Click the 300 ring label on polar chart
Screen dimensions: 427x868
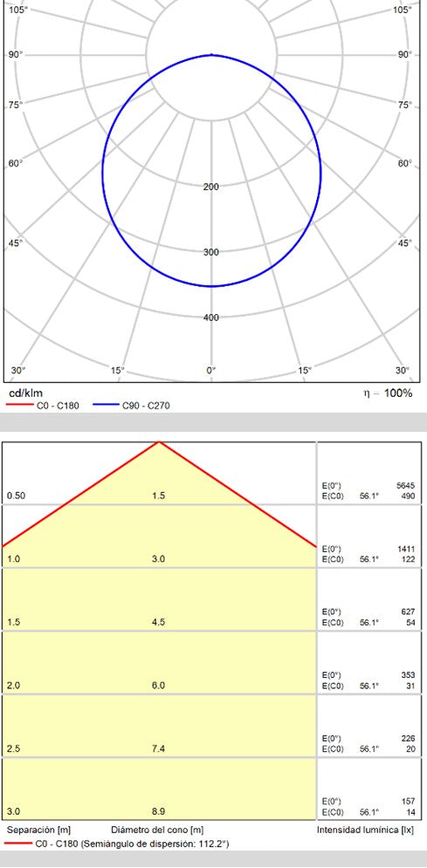click(211, 252)
